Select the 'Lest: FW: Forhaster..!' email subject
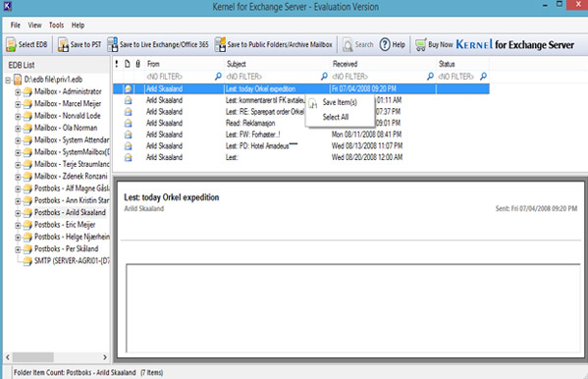The height and width of the screenshot is (379, 588). click(252, 135)
